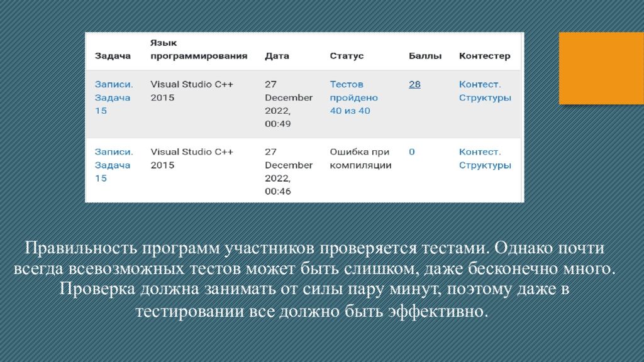Select 'Visual Studio C++ 2015' in the compile error row

tap(192, 158)
